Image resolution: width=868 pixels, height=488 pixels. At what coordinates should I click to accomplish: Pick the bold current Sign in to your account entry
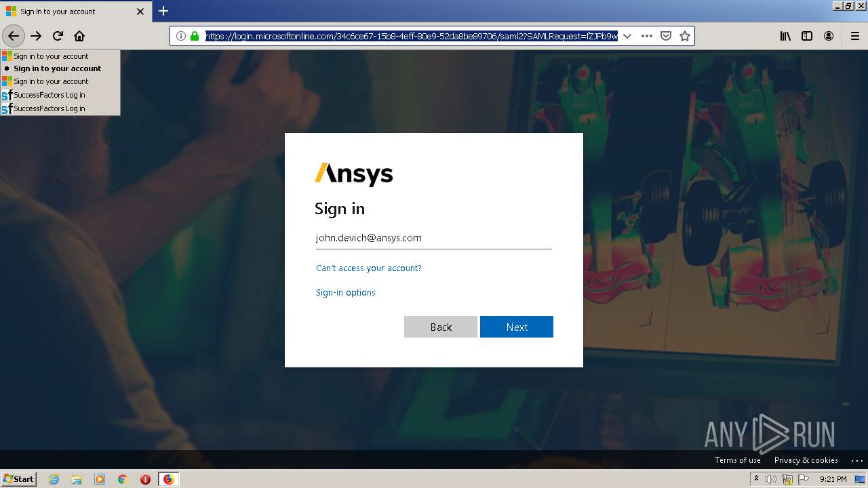point(60,68)
